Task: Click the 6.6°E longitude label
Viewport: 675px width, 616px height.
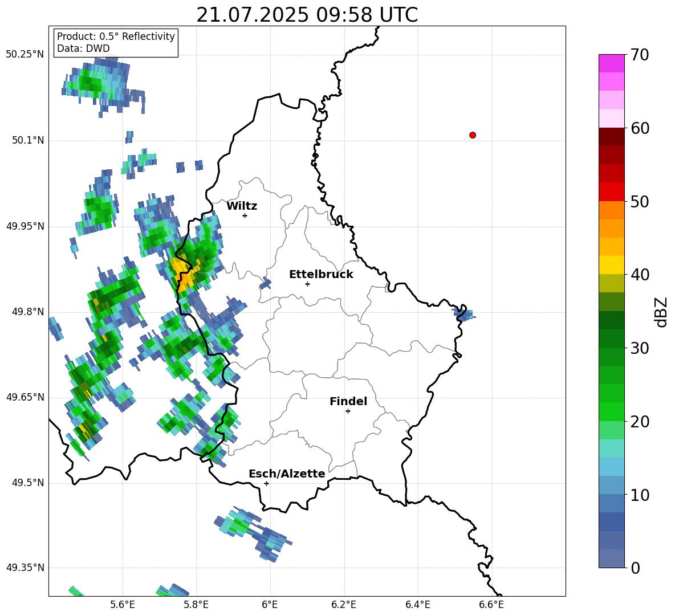Action: (x=491, y=605)
